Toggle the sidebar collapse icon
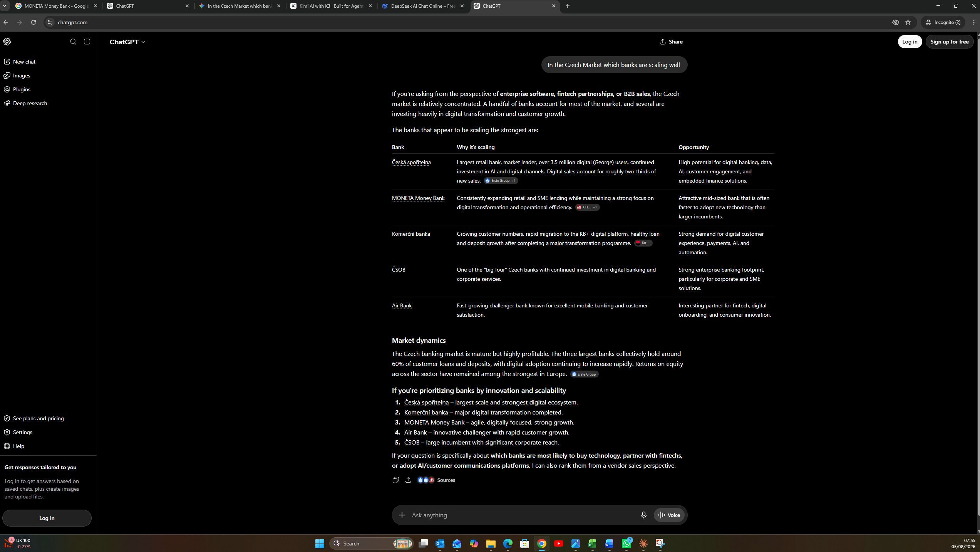The image size is (980, 552). 87,42
